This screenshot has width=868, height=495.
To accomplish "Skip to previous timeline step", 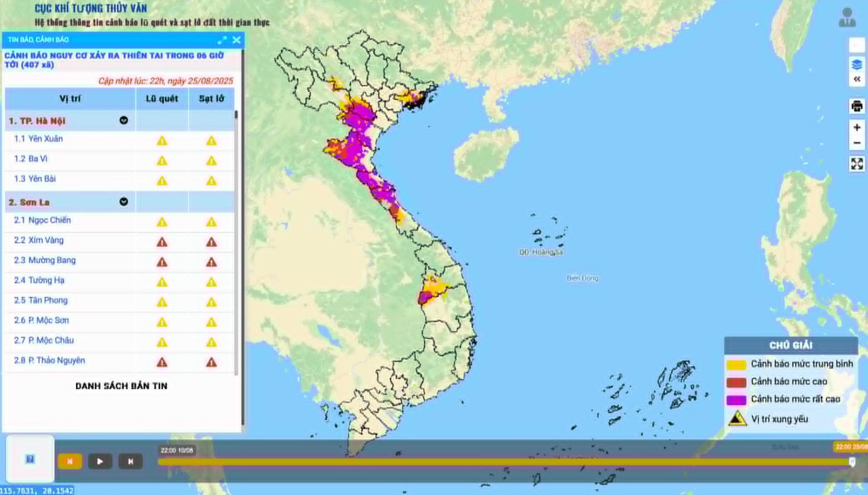I will tap(70, 461).
